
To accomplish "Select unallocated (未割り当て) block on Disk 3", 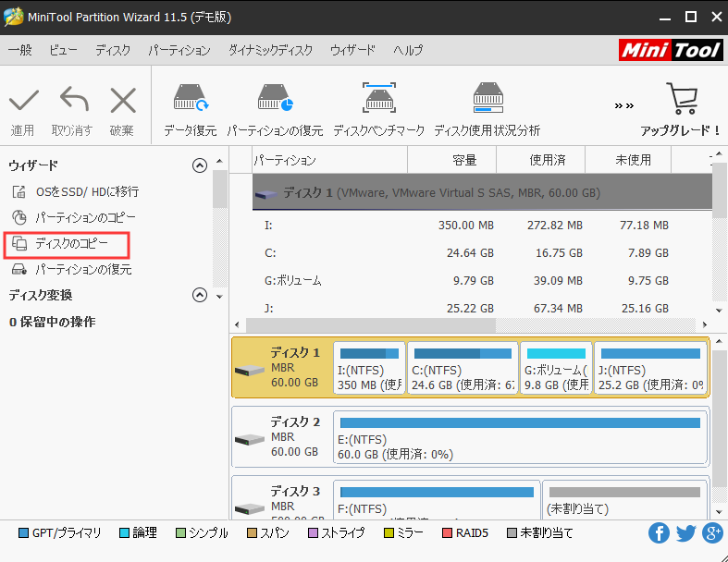I will coord(624,499).
